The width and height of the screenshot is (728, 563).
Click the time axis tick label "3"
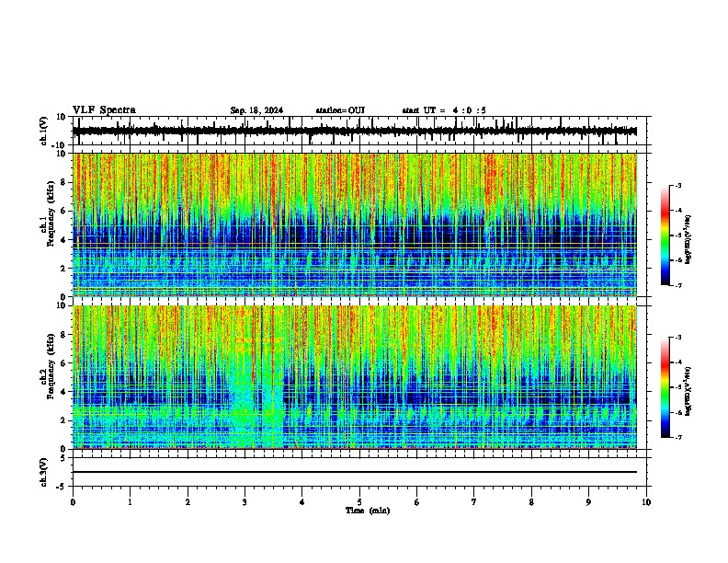(245, 502)
